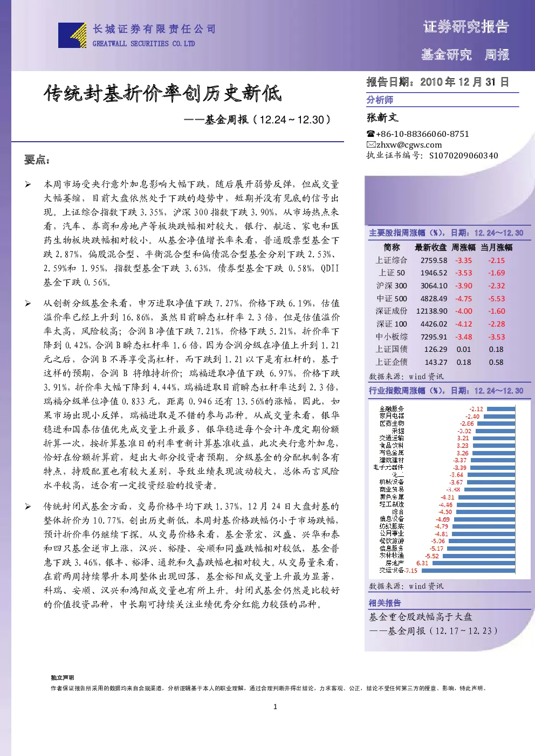Open the zhxw@cgws.com email address
Image resolution: width=535 pixels, height=756 pixels.
[409, 144]
